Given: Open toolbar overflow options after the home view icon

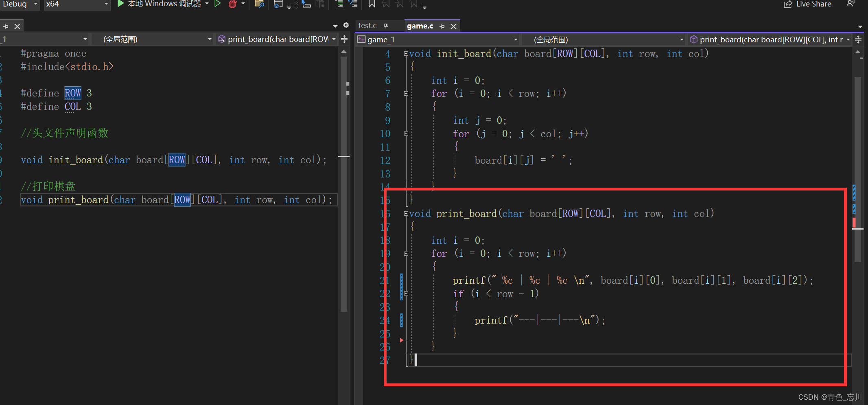Looking at the screenshot, I should pos(289,7).
